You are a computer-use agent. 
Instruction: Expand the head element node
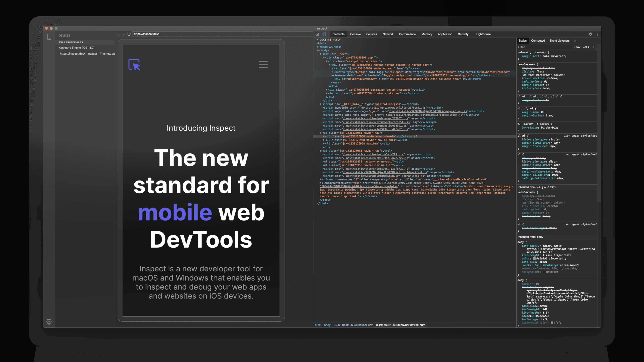pos(318,47)
